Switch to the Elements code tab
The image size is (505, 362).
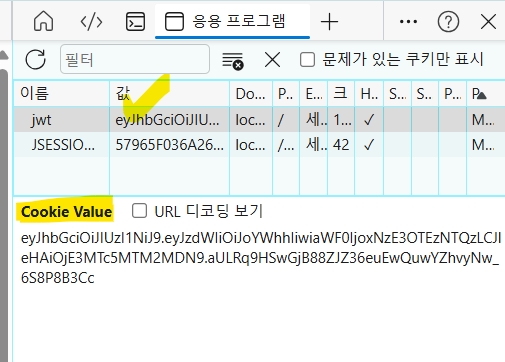[x=91, y=22]
